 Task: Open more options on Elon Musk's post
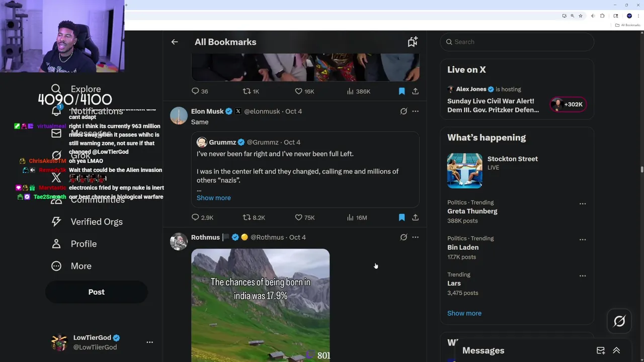click(415, 112)
